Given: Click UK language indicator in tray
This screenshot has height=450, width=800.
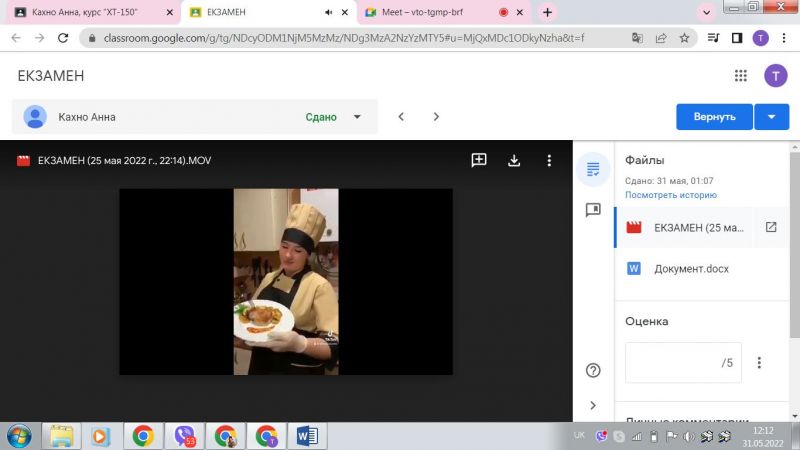Looking at the screenshot, I should pyautogui.click(x=579, y=435).
